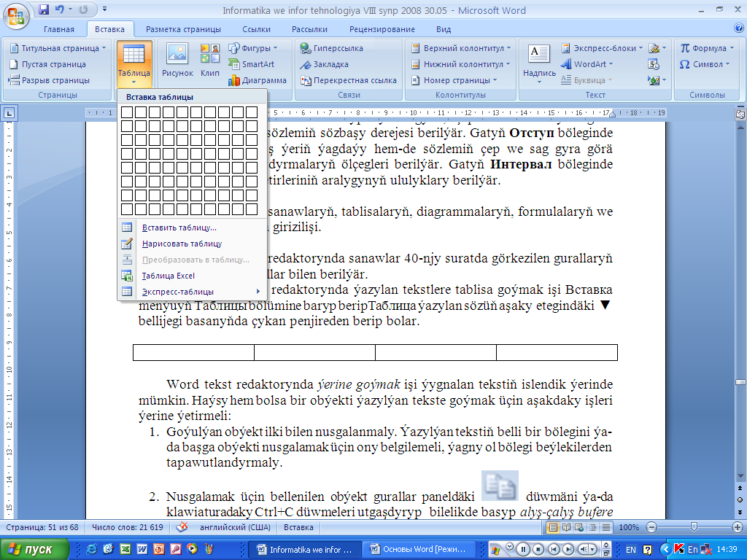Select the top-left cell of table grid
747x560 pixels.
click(127, 112)
